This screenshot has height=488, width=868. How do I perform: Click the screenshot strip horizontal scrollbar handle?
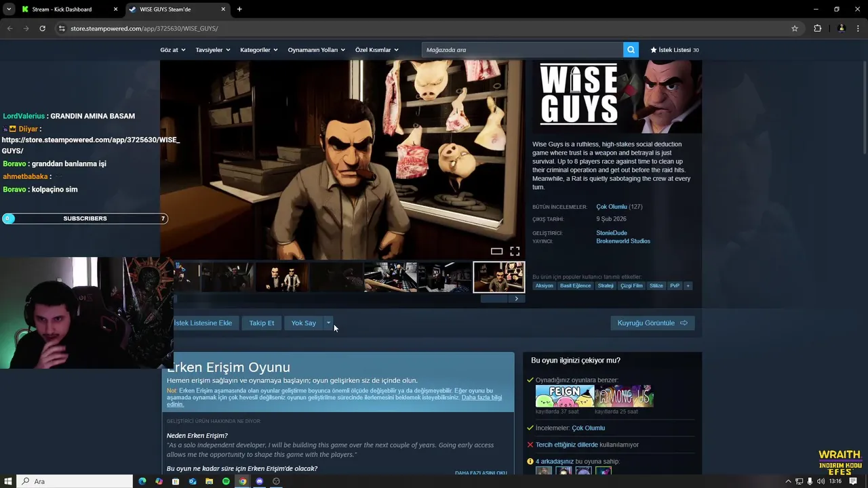[494, 298]
